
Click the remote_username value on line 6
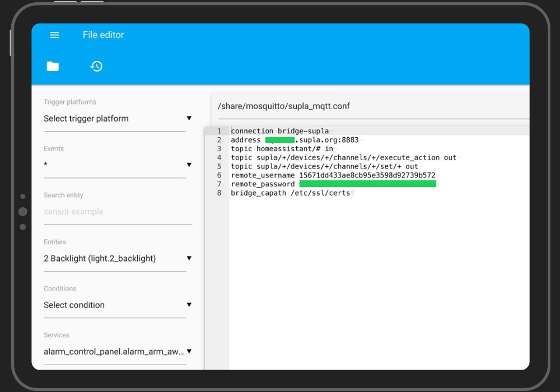tap(368, 175)
